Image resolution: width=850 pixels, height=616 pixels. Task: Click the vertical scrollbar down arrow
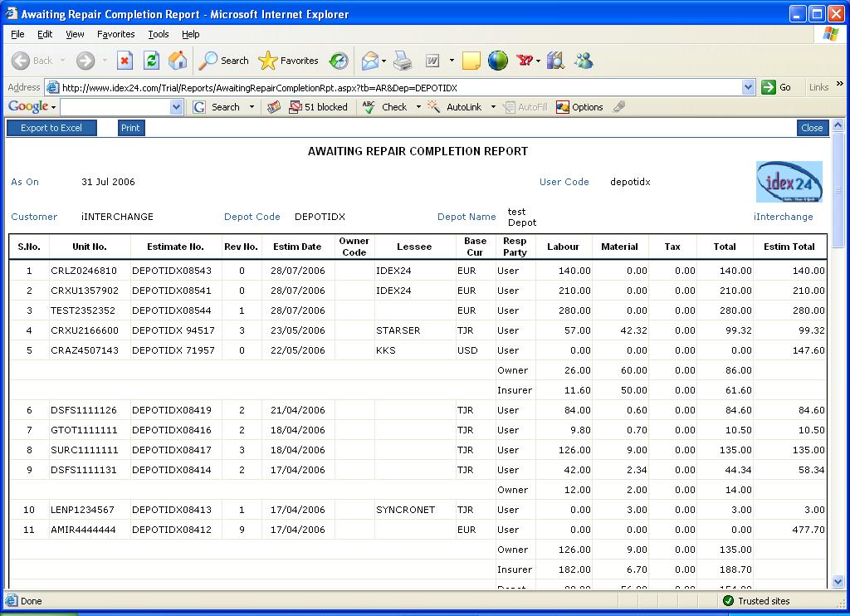click(838, 582)
